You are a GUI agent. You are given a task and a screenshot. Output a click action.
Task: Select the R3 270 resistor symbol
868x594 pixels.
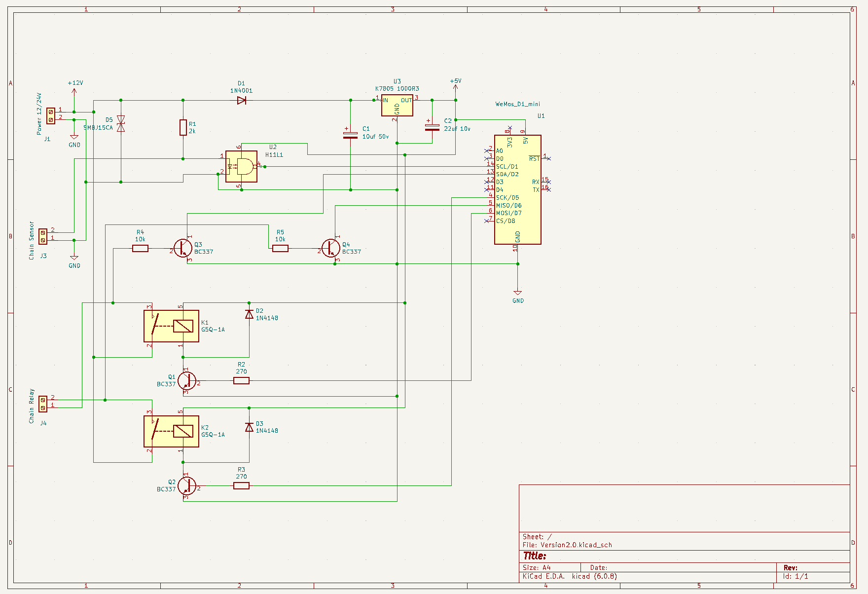coord(241,485)
